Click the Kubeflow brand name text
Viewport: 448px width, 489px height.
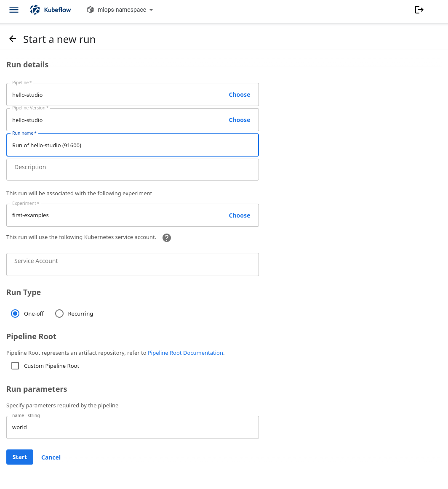[x=57, y=10]
